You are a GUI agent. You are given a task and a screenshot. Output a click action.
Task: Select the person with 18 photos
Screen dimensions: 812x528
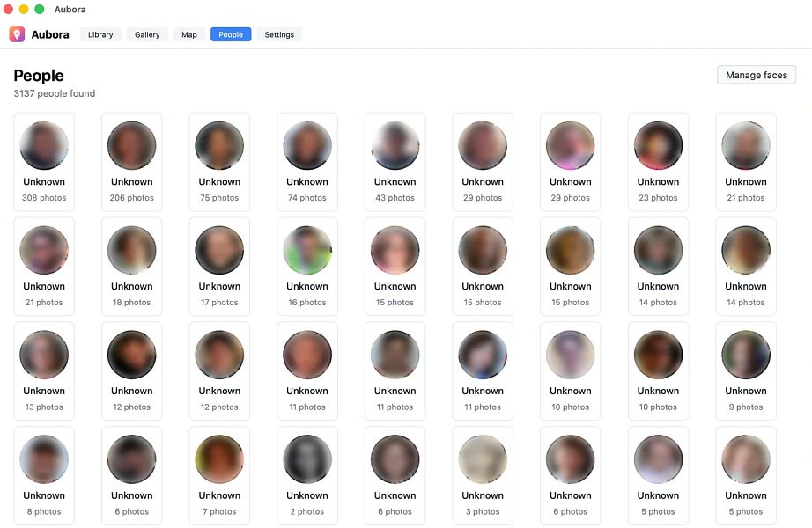pos(131,267)
